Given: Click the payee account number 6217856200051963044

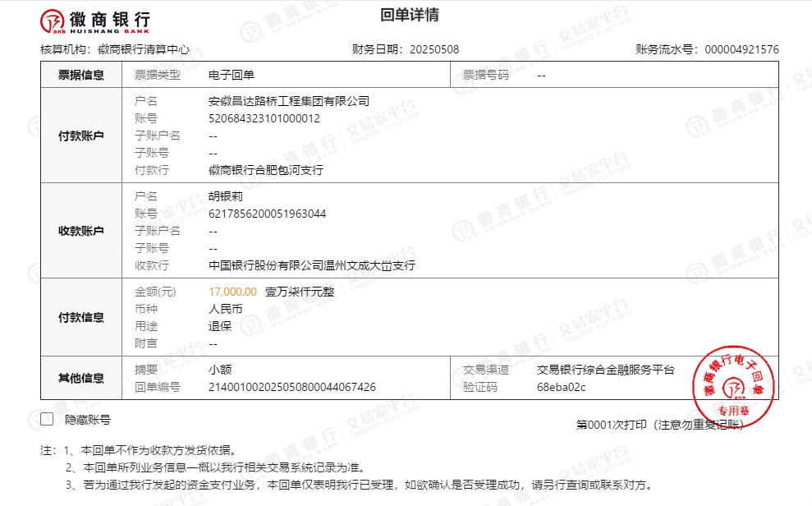Looking at the screenshot, I should click(268, 214).
